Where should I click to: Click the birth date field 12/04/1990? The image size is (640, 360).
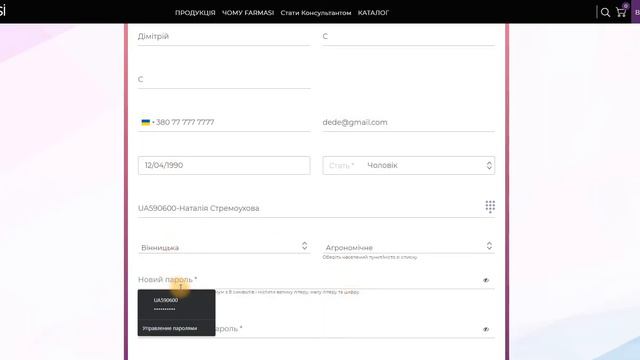224,165
